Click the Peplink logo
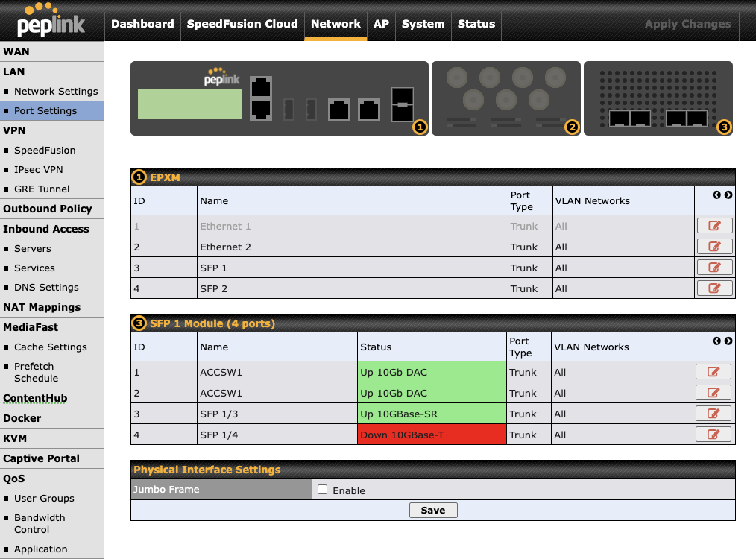 [x=51, y=21]
